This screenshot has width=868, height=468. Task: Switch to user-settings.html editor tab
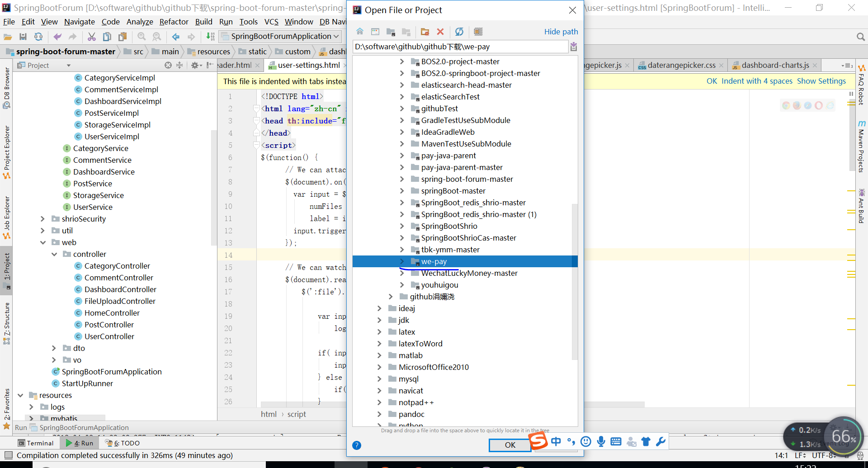point(309,65)
